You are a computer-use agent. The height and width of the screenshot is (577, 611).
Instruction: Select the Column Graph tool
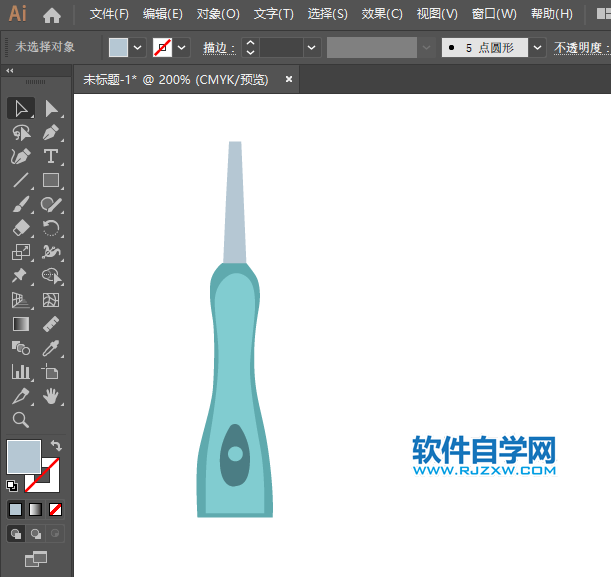pos(21,372)
